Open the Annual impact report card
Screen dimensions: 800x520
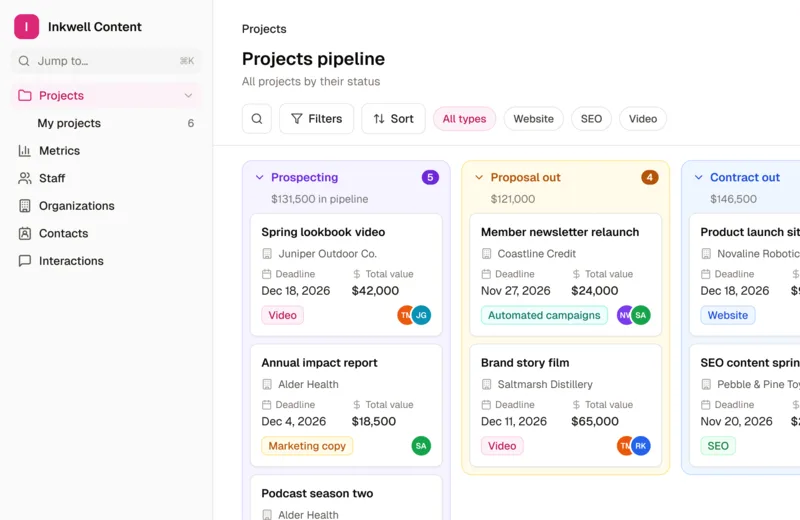(x=346, y=405)
